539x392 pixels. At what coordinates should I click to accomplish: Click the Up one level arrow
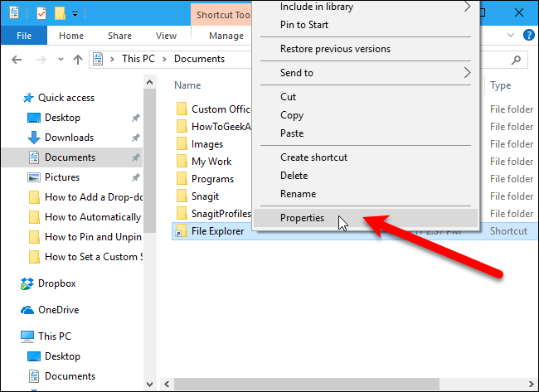tap(78, 60)
